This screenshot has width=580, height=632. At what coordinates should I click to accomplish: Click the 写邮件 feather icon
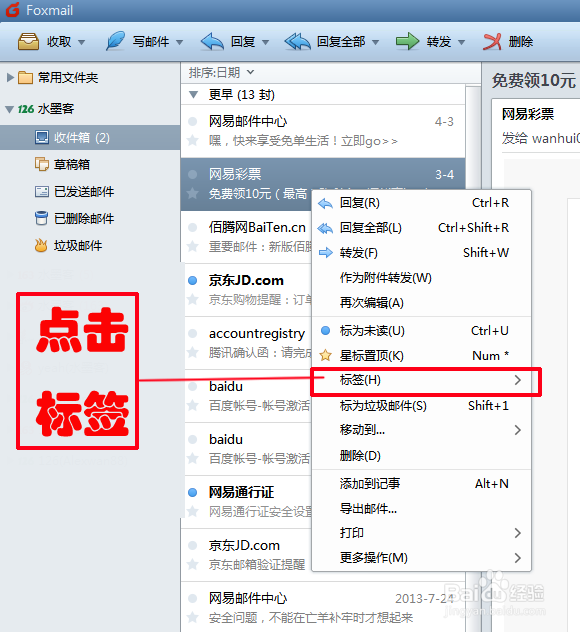click(x=115, y=41)
